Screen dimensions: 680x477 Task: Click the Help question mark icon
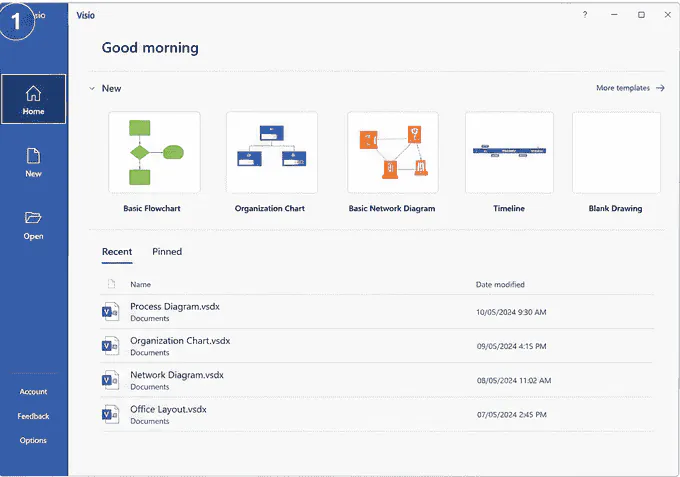[585, 15]
